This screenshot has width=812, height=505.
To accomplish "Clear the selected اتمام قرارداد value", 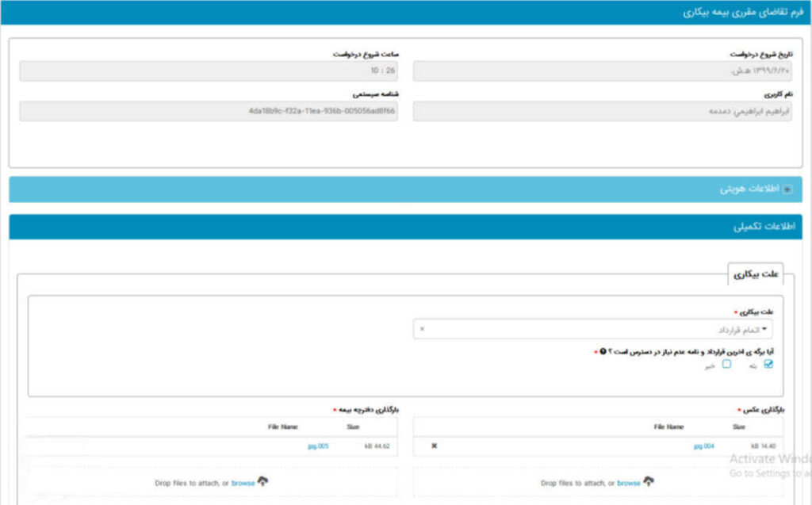I will [422, 329].
